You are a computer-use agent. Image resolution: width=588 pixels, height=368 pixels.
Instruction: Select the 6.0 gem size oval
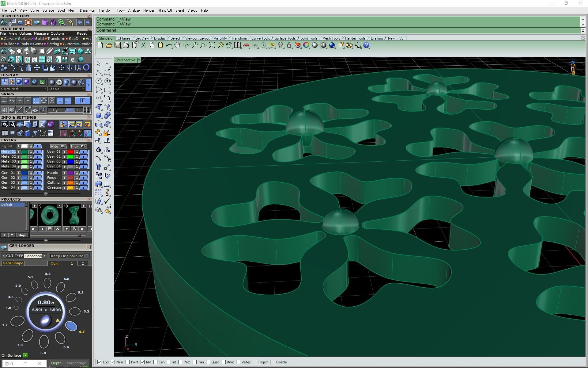click(60, 287)
